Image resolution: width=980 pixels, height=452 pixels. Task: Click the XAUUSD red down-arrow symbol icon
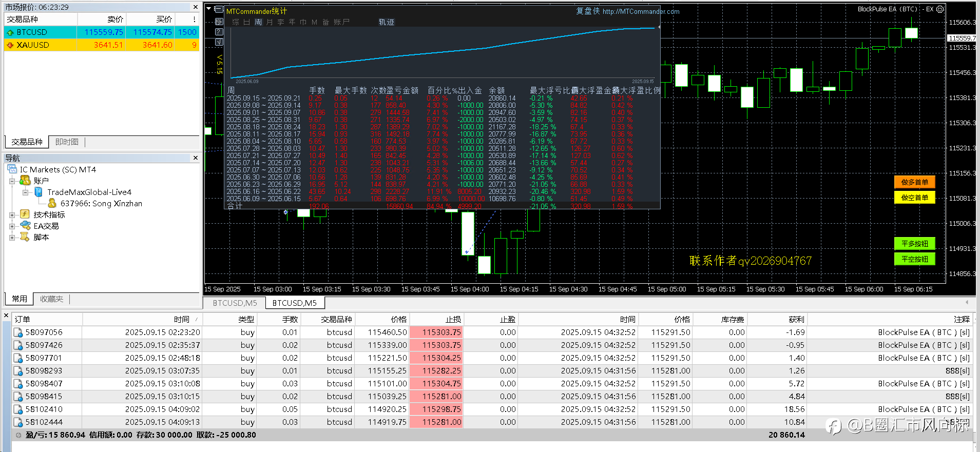coord(10,45)
